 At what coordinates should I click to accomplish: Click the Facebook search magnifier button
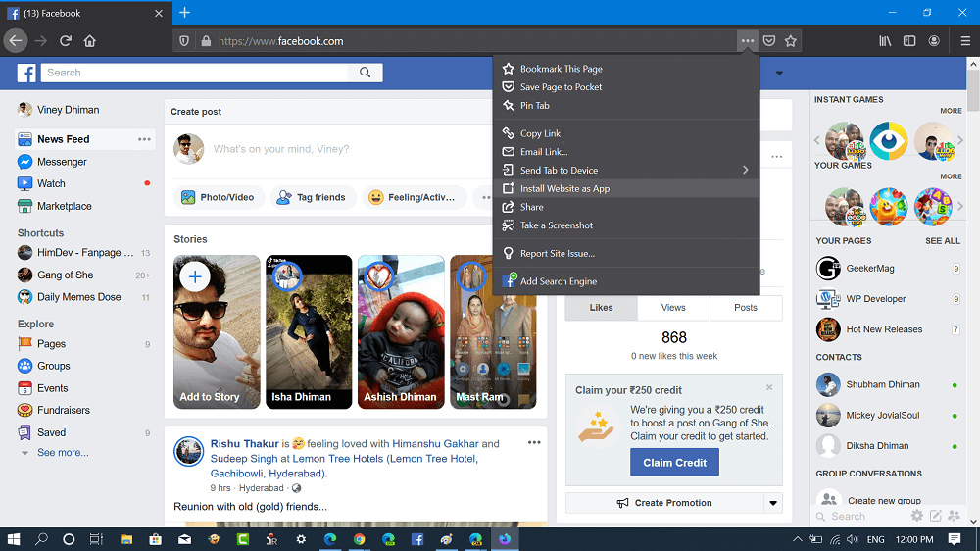[x=365, y=73]
